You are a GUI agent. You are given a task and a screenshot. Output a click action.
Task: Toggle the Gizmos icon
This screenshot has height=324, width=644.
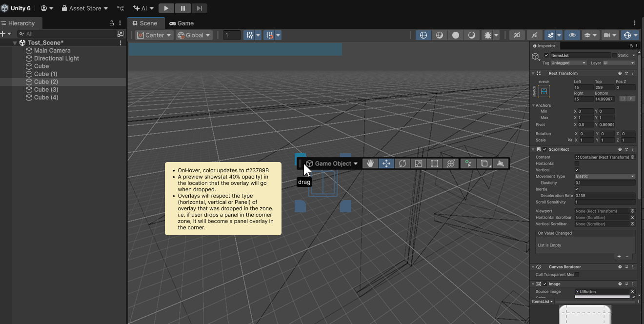[627, 35]
